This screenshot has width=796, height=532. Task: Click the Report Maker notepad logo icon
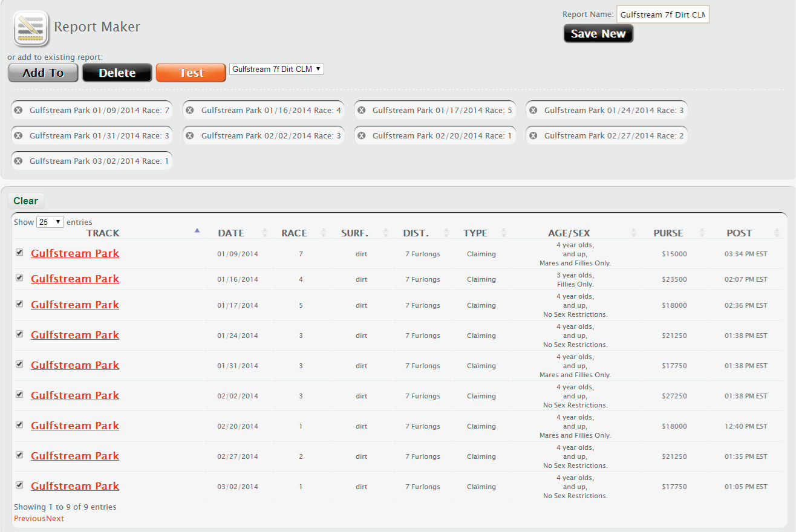pyautogui.click(x=31, y=28)
